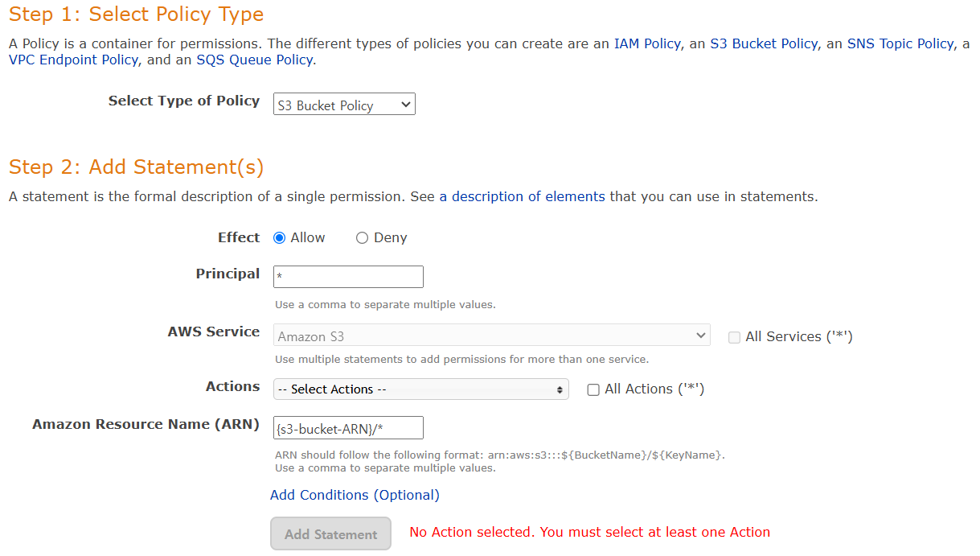980x556 pixels.
Task: Click the 'Select Type of Policy' label
Action: pos(184,101)
